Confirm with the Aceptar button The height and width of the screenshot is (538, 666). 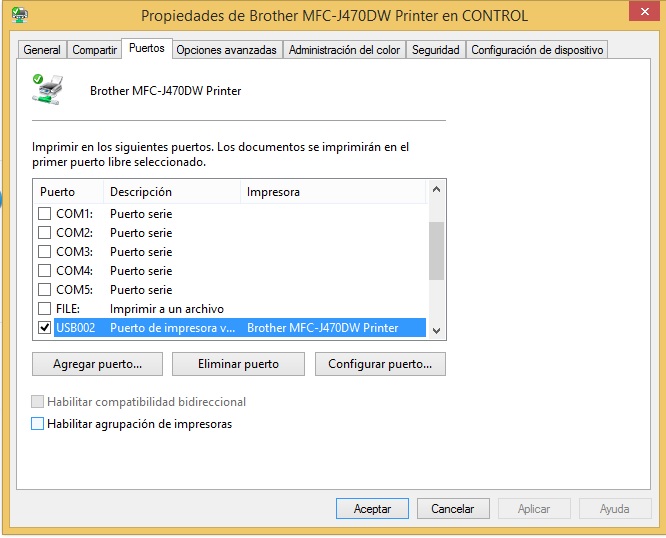pos(372,509)
